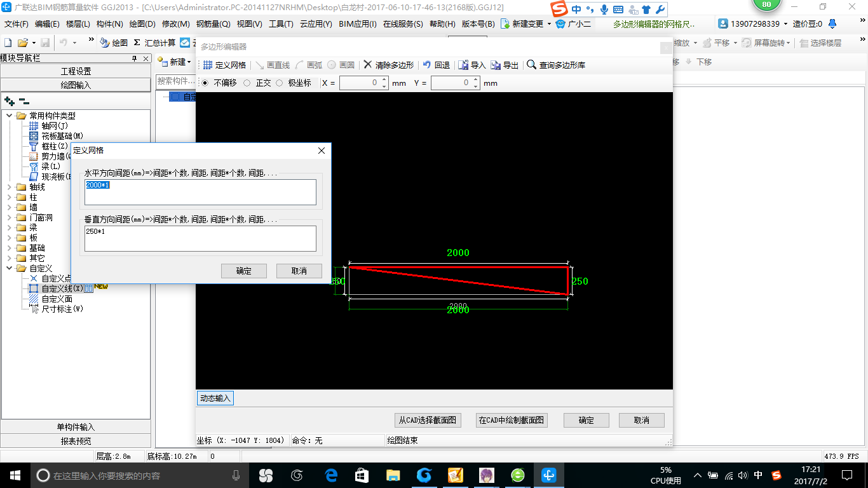Open the 文件(F) menu
Image resolution: width=868 pixels, height=488 pixels.
(17, 24)
